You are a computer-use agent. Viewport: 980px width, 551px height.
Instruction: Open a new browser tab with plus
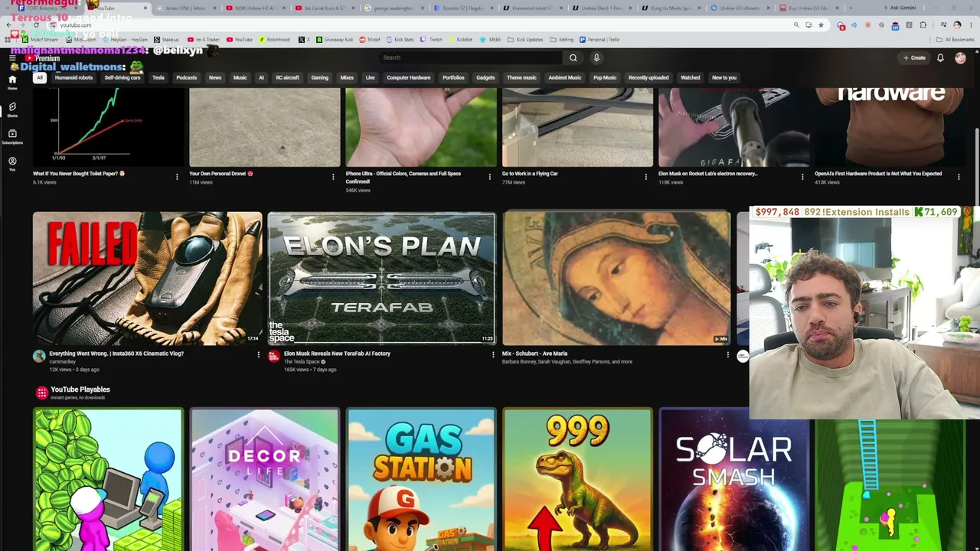click(x=850, y=8)
